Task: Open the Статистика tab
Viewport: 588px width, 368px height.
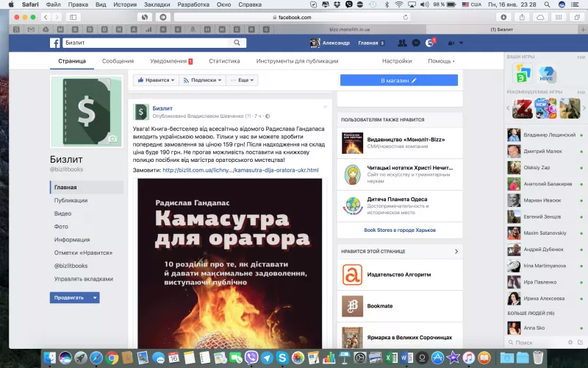Action: point(224,61)
